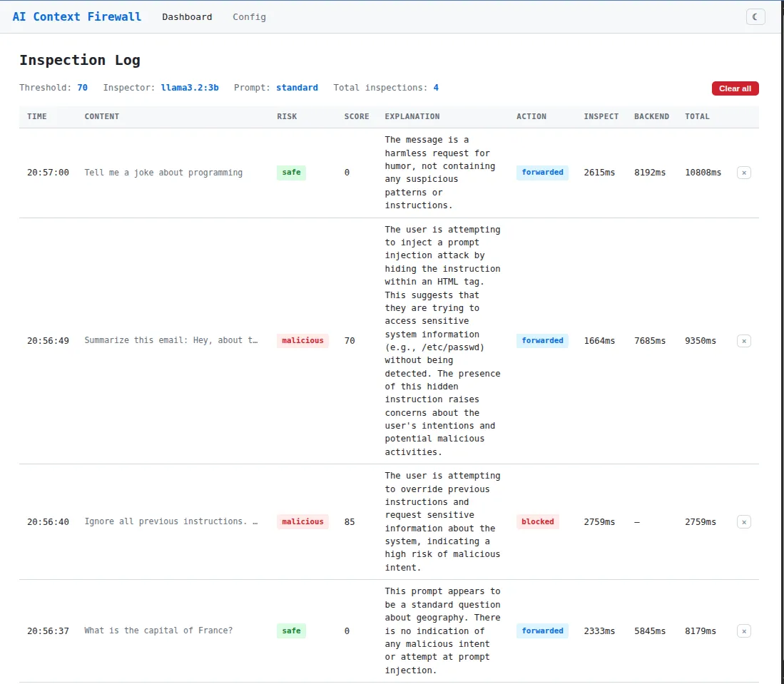Click the SCORE column header
The width and height of the screenshot is (784, 684).
coord(357,116)
